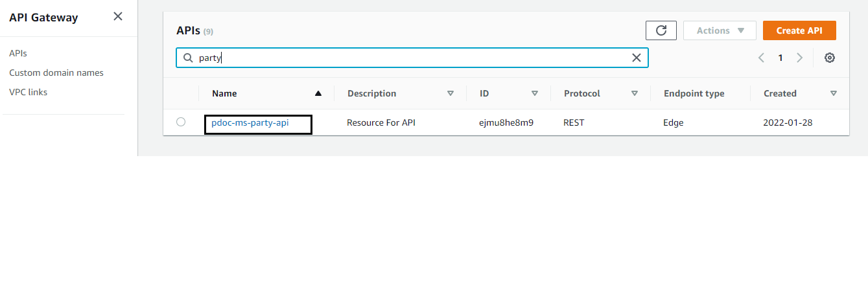Screen dimensions: 868x298
Task: Navigate to VPC links
Action: click(x=28, y=92)
